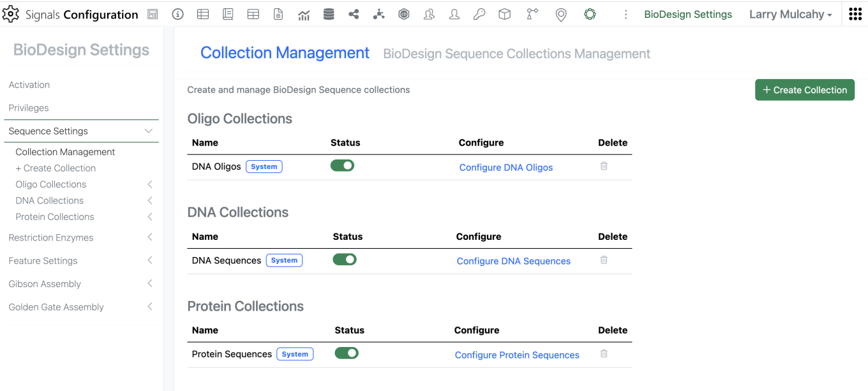Screen dimensions: 868x391
Task: Select the key icon in top toolbar
Action: click(479, 14)
